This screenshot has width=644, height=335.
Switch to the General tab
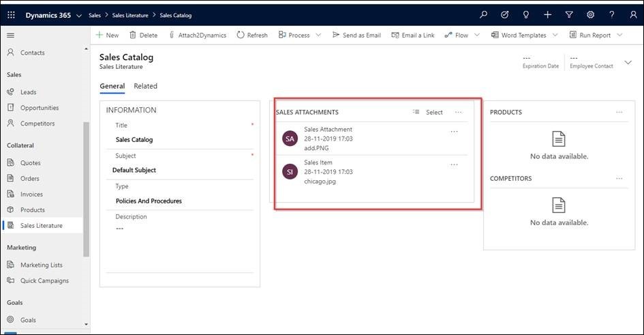[112, 86]
